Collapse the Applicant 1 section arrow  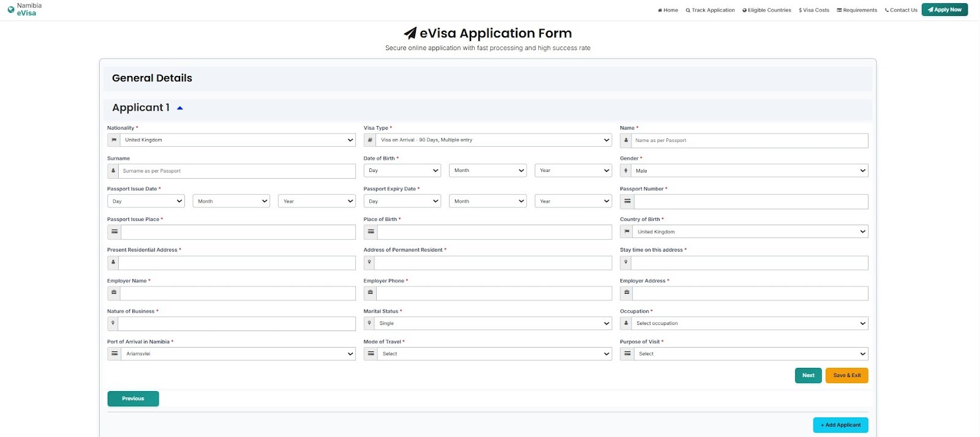180,108
